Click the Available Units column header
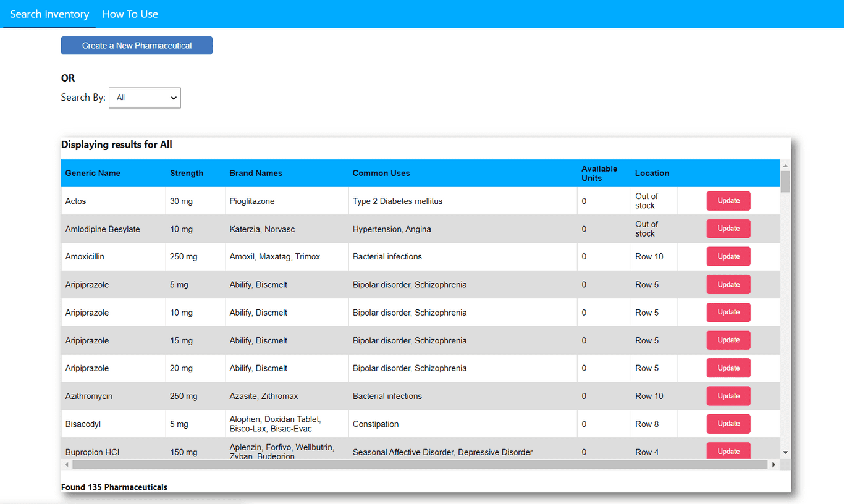Screen dimensions: 844x504 tap(599, 173)
